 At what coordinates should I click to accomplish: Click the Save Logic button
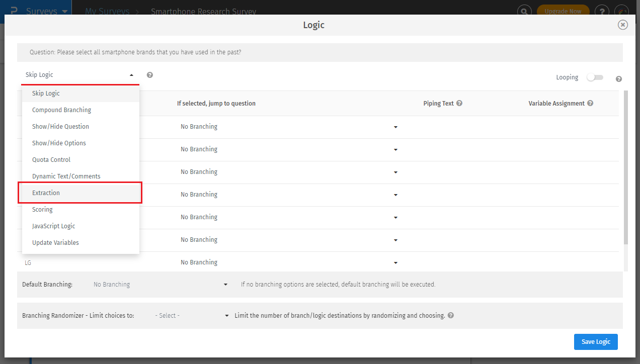596,341
